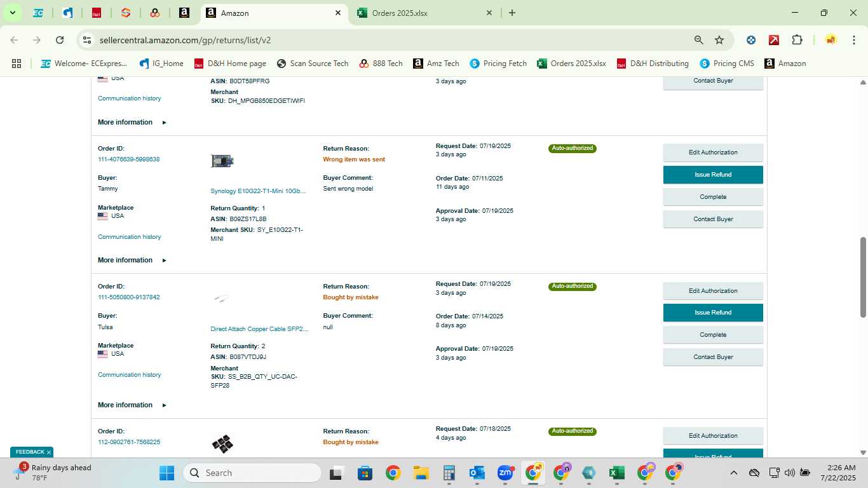Open the Synology E10G22-T1-Mini product link
This screenshot has height=488, width=868.
click(259, 191)
